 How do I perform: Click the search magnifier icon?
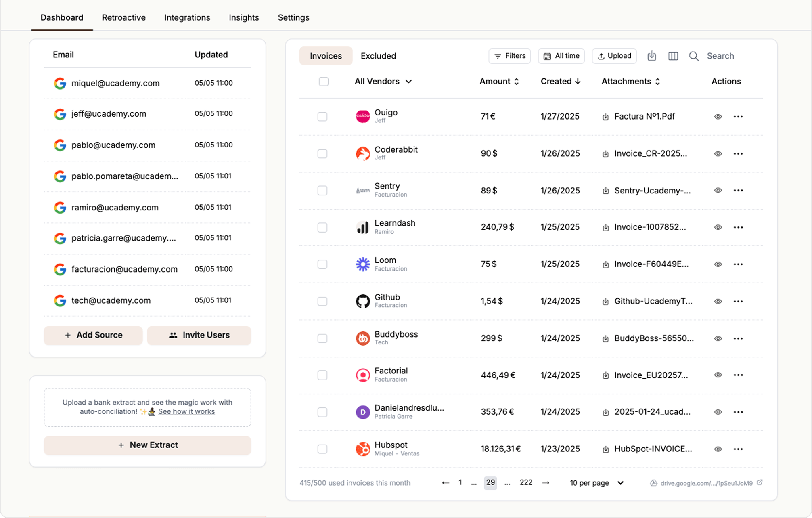click(694, 56)
